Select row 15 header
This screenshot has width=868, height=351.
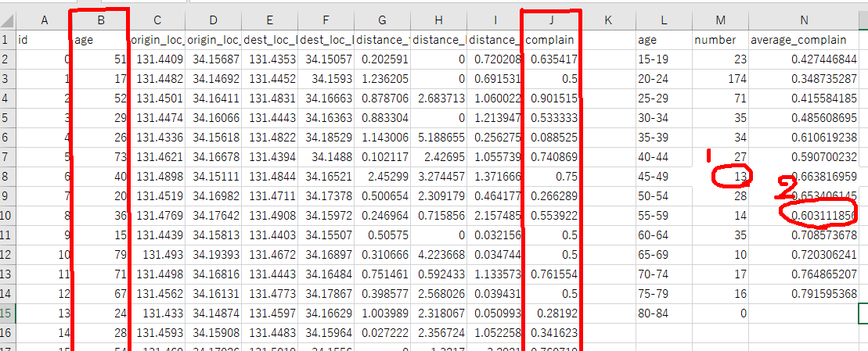point(6,312)
